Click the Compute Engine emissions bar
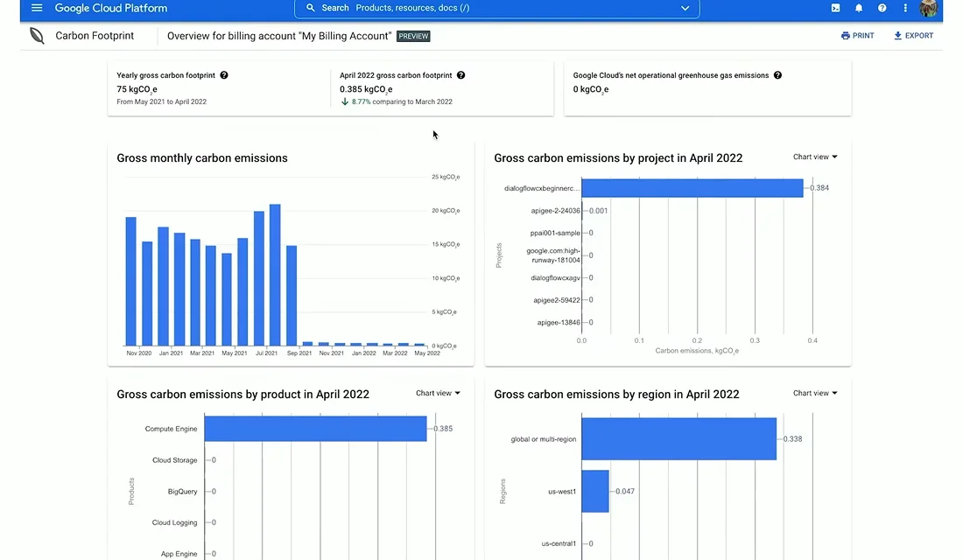Screen dimensions: 963x560 [x=316, y=429]
